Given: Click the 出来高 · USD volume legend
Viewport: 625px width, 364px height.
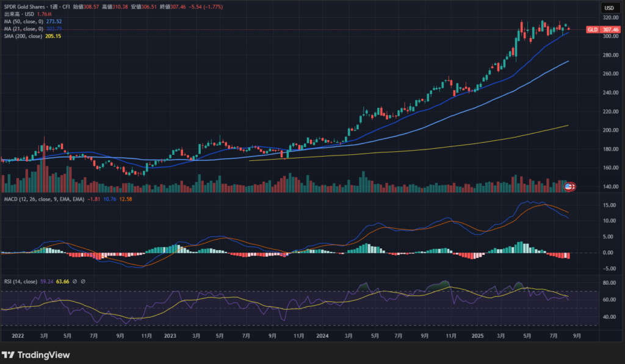Looking at the screenshot, I should pos(19,15).
